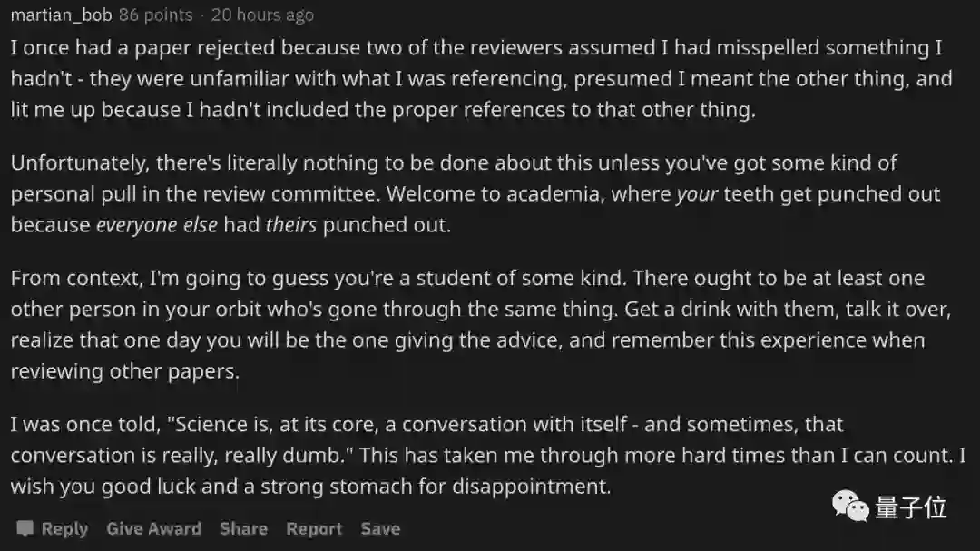Click the italicized word "theirs"
Image resolution: width=980 pixels, height=551 pixels.
(x=290, y=224)
